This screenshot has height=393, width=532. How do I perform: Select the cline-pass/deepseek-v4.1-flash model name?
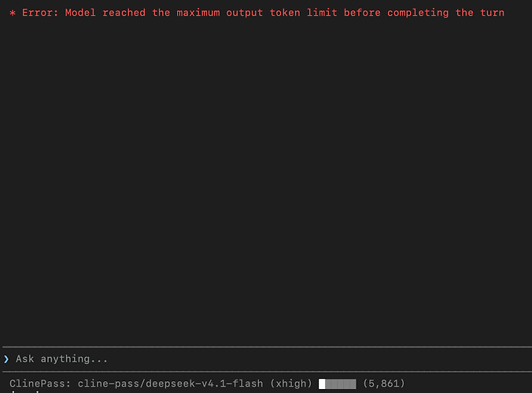[170, 384]
